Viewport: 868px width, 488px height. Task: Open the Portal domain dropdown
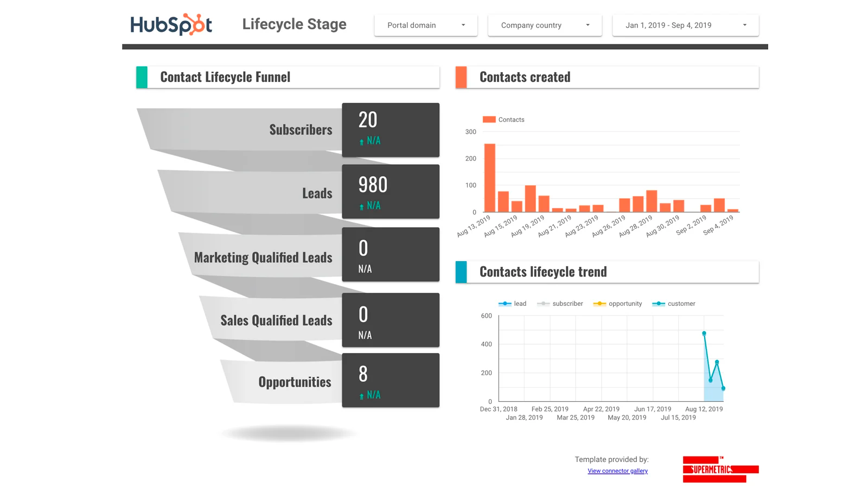(x=425, y=25)
